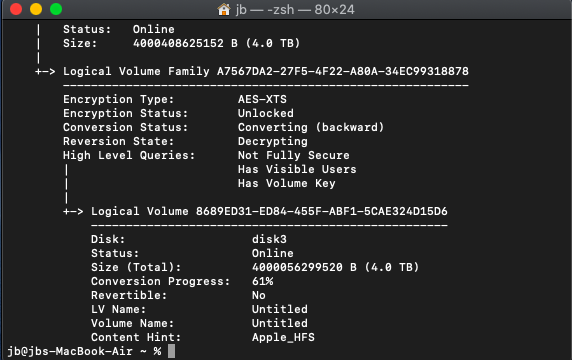Click the terminal cursor block after prompt

[x=171, y=351]
